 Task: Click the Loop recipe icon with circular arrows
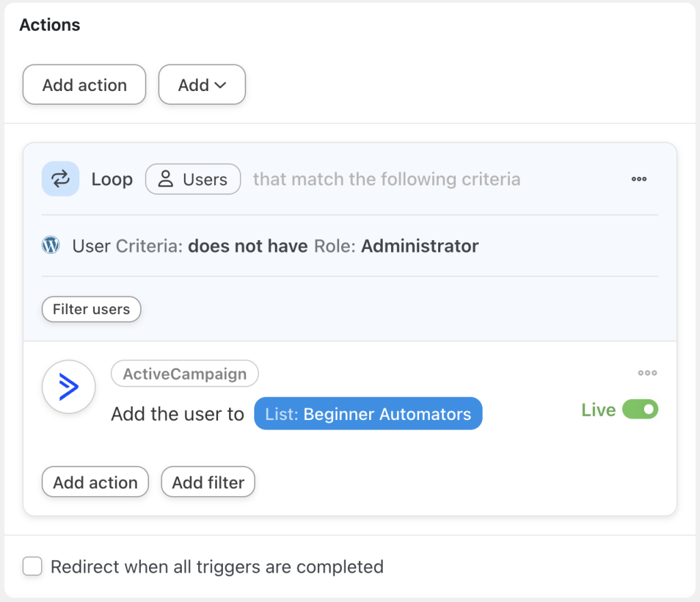coord(60,179)
